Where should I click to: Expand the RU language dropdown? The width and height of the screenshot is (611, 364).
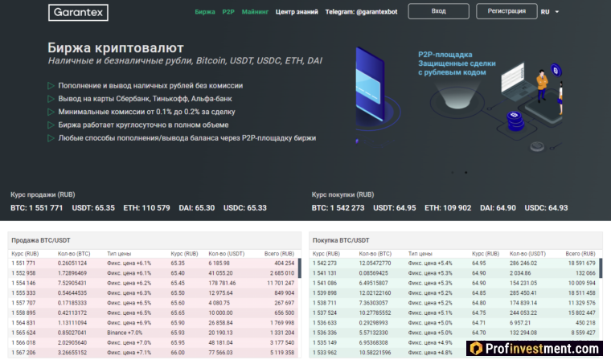coord(550,12)
